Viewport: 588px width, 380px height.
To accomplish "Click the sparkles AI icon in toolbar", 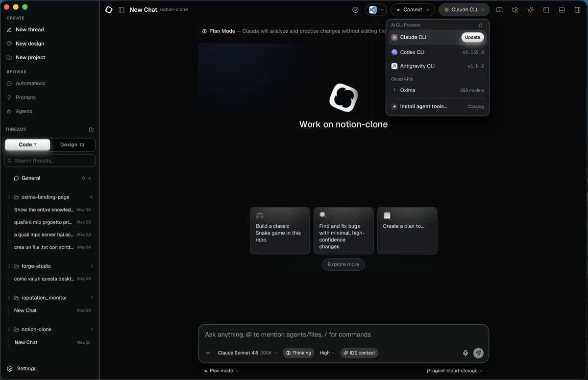I will coord(531,10).
